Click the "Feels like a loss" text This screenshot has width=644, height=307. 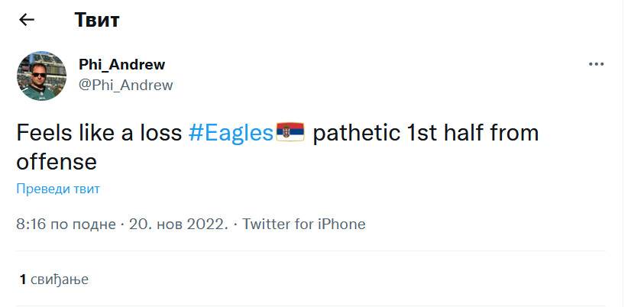tap(99, 133)
